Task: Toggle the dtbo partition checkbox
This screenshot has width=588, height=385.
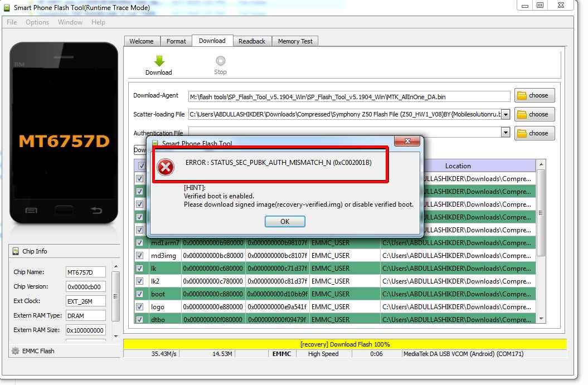Action: point(140,319)
